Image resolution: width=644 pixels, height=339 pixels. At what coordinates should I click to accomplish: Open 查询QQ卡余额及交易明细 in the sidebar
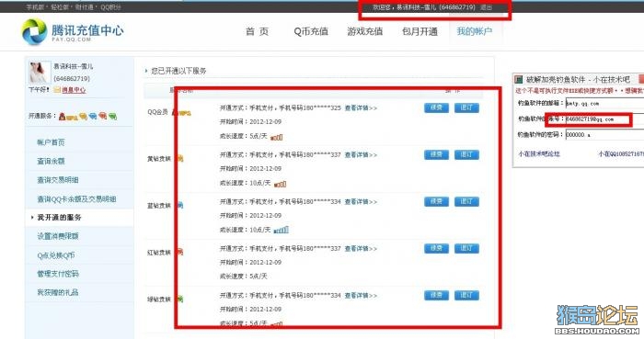coord(76,198)
